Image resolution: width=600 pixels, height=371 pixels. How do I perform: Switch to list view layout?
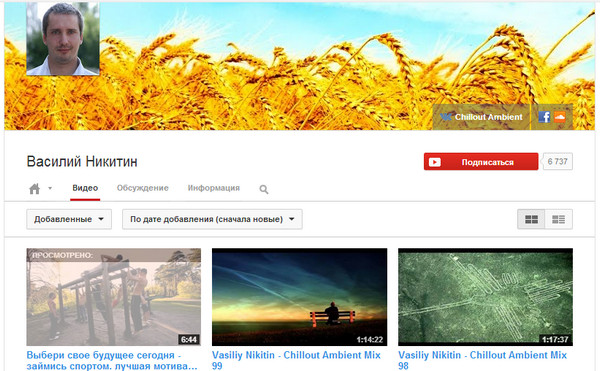pyautogui.click(x=559, y=219)
